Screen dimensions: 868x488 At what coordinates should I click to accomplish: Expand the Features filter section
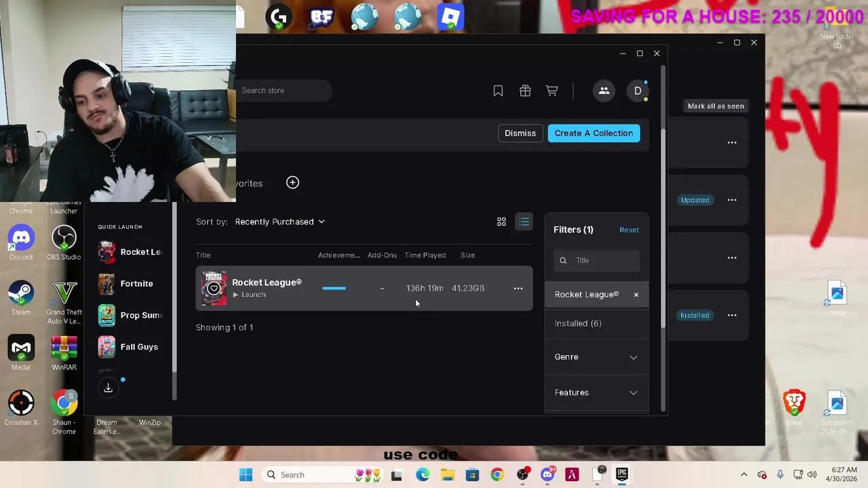[x=596, y=392]
